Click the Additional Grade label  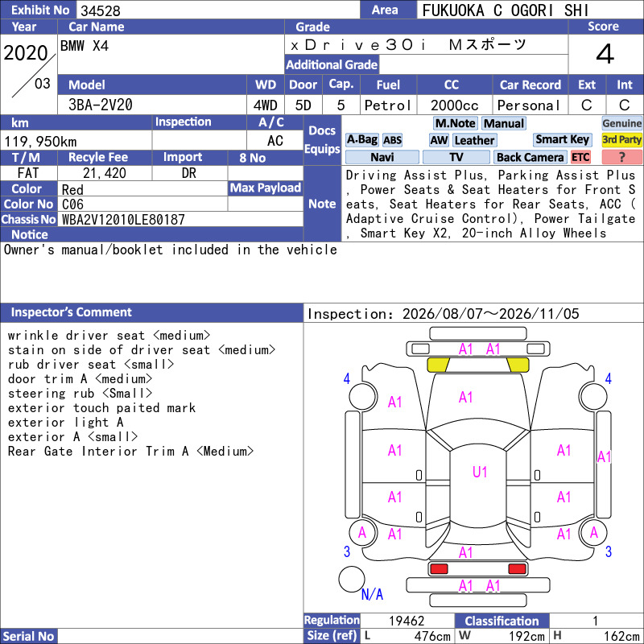click(x=332, y=64)
